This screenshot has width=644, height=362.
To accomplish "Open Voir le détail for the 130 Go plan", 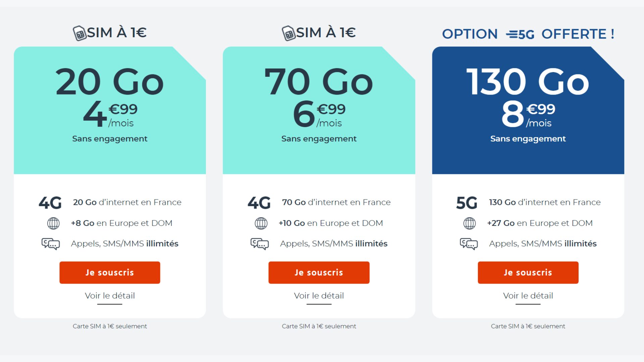I will pyautogui.click(x=528, y=296).
